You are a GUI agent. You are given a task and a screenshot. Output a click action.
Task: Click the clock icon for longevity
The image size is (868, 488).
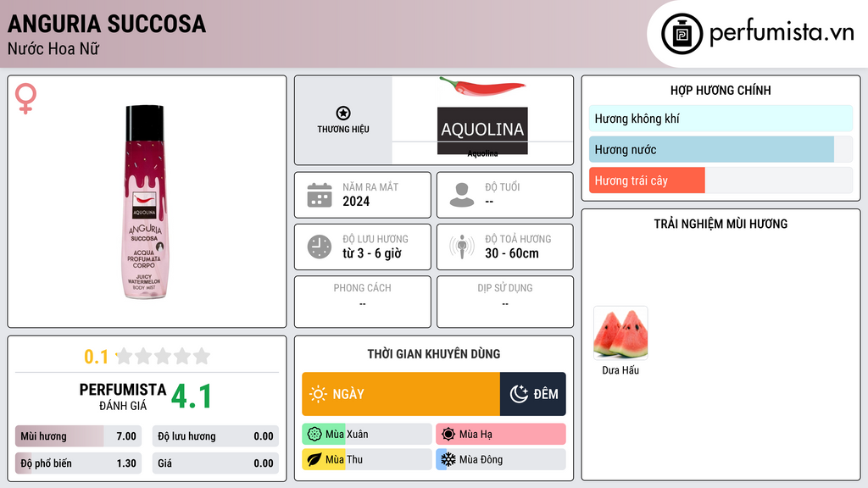[319, 247]
